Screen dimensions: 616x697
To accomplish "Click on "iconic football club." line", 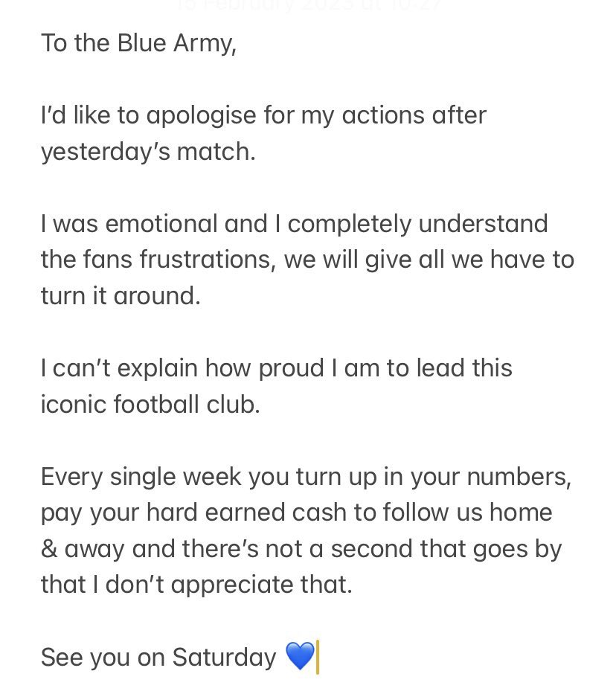I will (151, 405).
